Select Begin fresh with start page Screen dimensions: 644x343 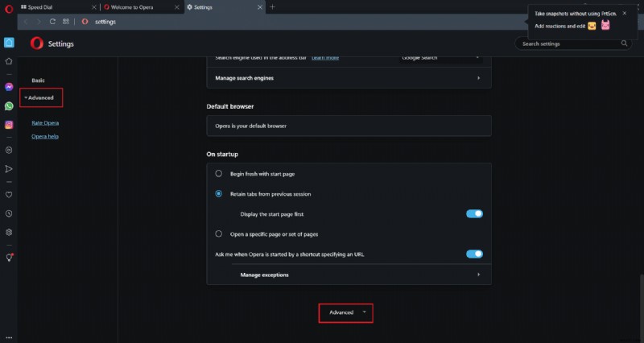tap(218, 174)
